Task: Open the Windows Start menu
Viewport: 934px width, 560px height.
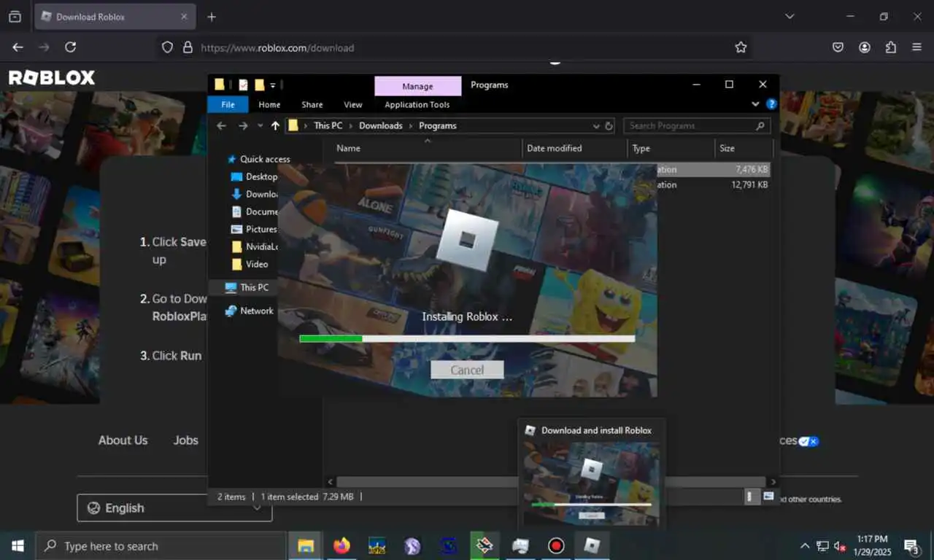Action: 17,546
